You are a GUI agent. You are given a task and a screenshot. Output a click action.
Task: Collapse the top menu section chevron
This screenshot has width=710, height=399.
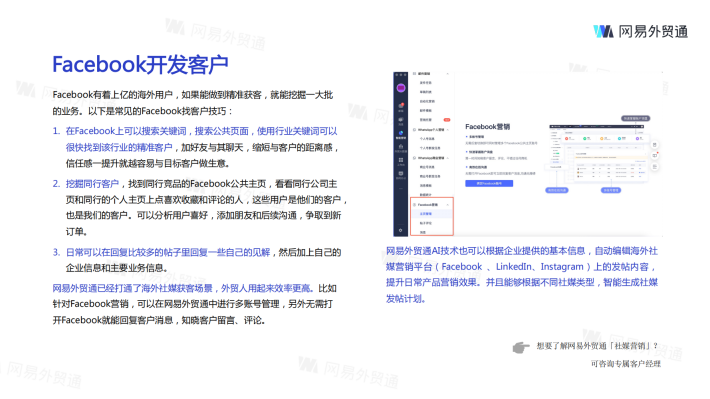(447, 74)
